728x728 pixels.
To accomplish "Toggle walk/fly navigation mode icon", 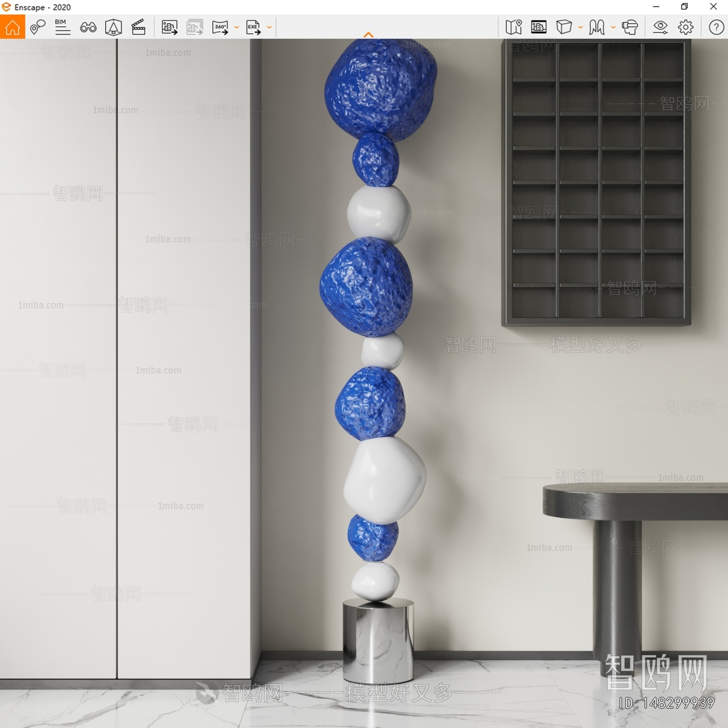I will coord(597,27).
